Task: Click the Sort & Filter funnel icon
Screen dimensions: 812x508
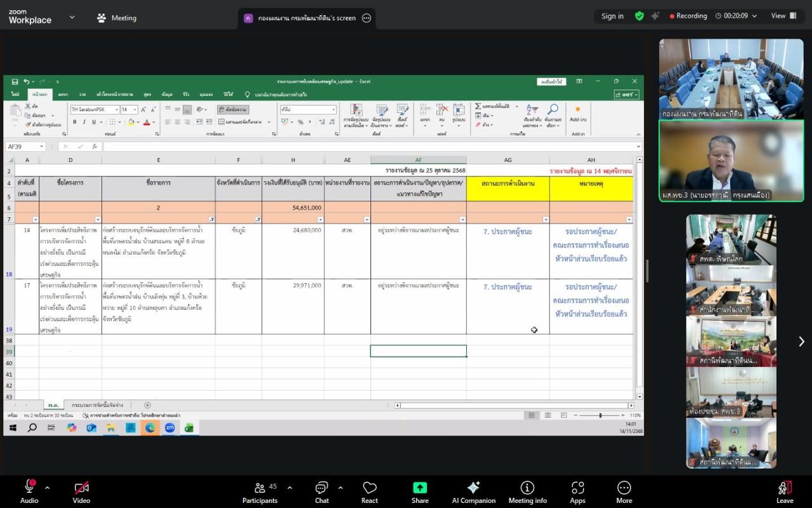Action: pyautogui.click(x=532, y=110)
